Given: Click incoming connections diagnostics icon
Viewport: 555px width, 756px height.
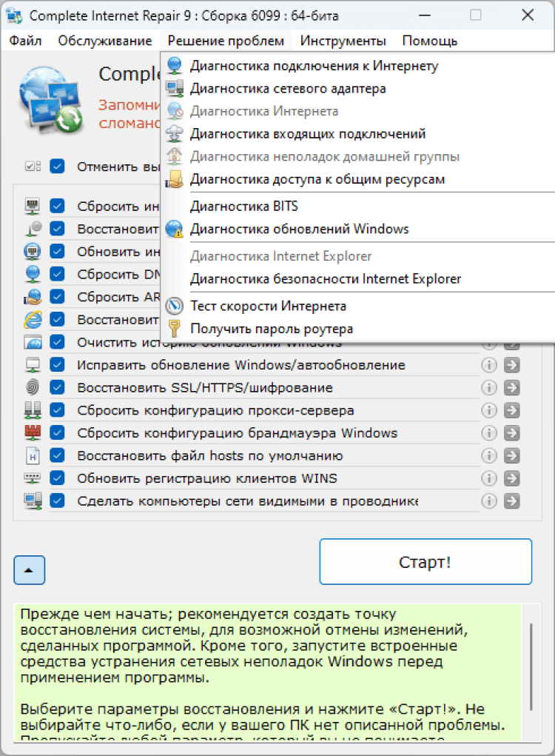Looking at the screenshot, I should [175, 133].
